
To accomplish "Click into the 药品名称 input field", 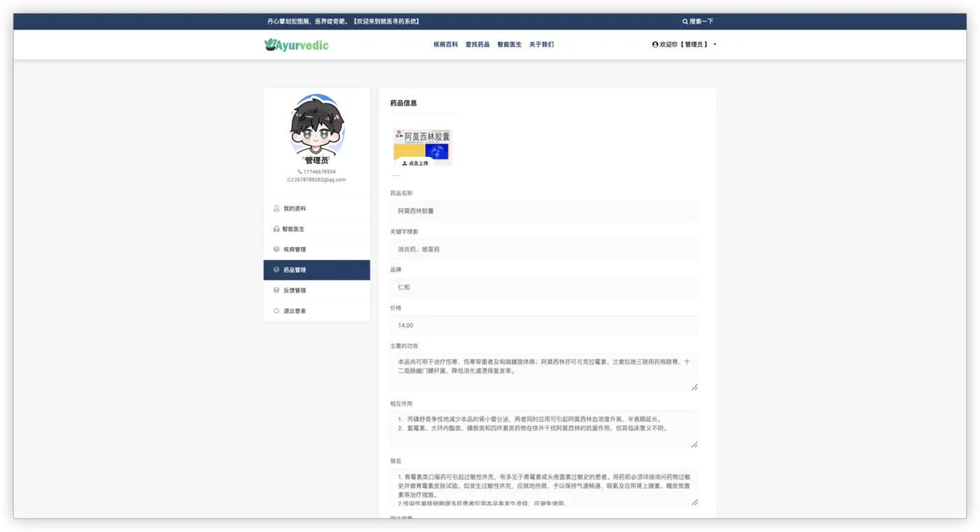I will point(544,211).
